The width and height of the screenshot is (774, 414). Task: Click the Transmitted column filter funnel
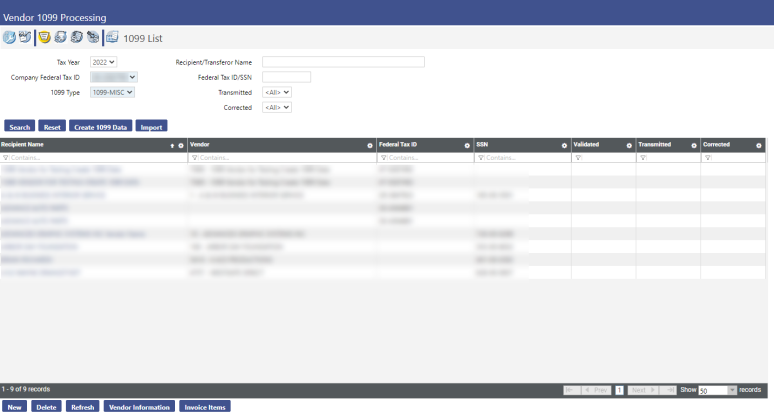(641, 158)
